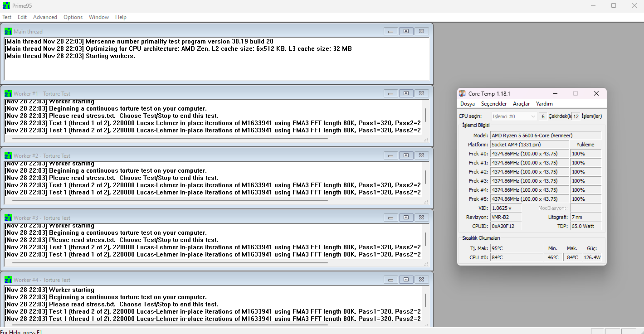Open the Window menu in Prime95
This screenshot has height=334, width=644.
point(99,17)
